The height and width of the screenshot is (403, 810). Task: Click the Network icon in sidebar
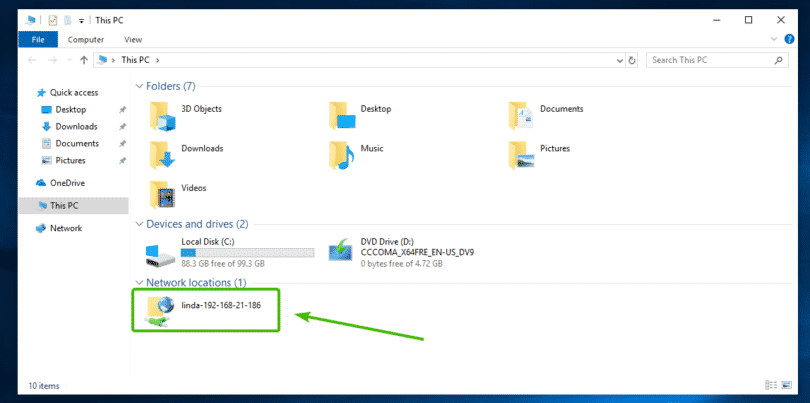(41, 228)
